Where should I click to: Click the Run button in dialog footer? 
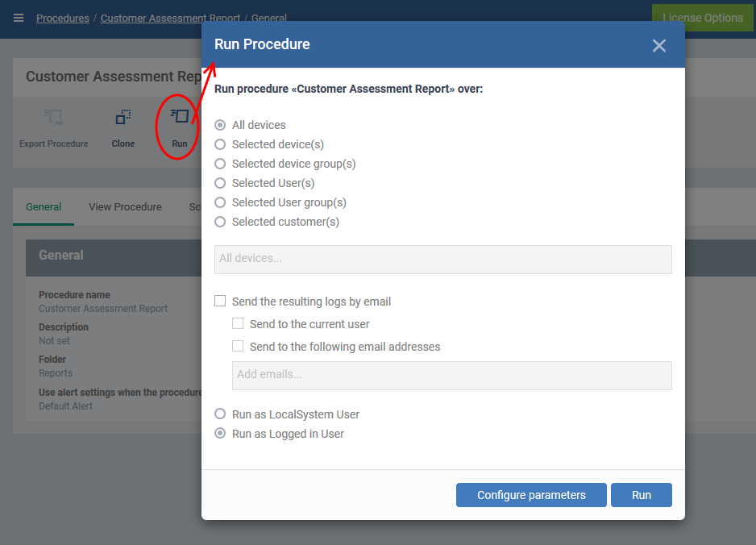click(x=642, y=495)
